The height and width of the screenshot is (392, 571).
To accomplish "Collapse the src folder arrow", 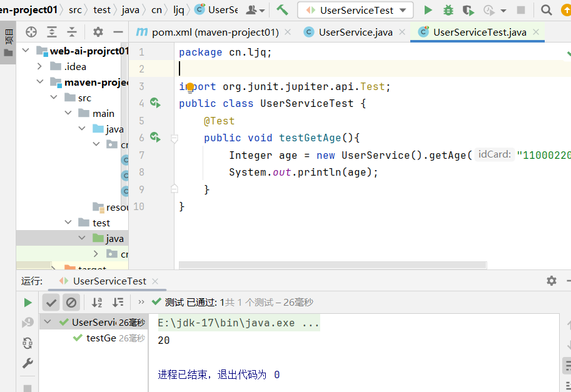I will click(x=54, y=97).
